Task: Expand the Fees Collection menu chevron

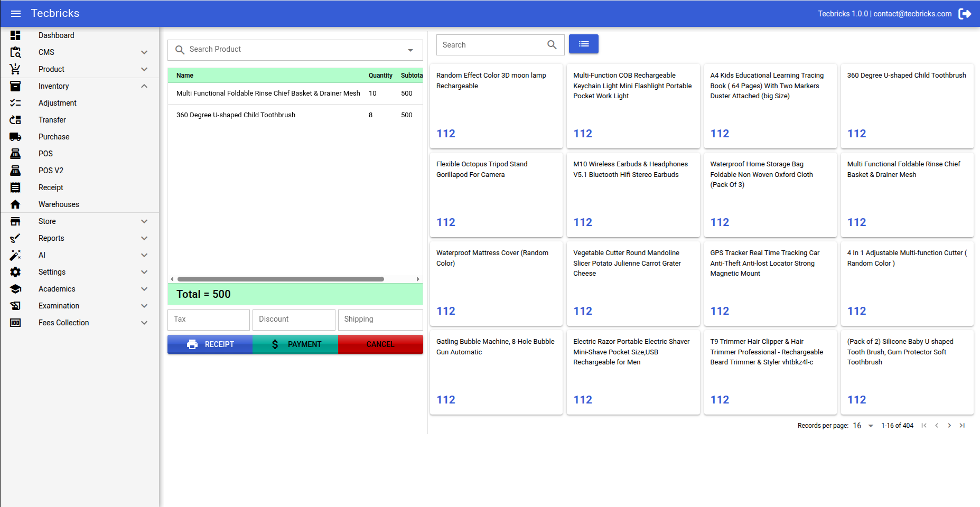Action: pyautogui.click(x=144, y=323)
